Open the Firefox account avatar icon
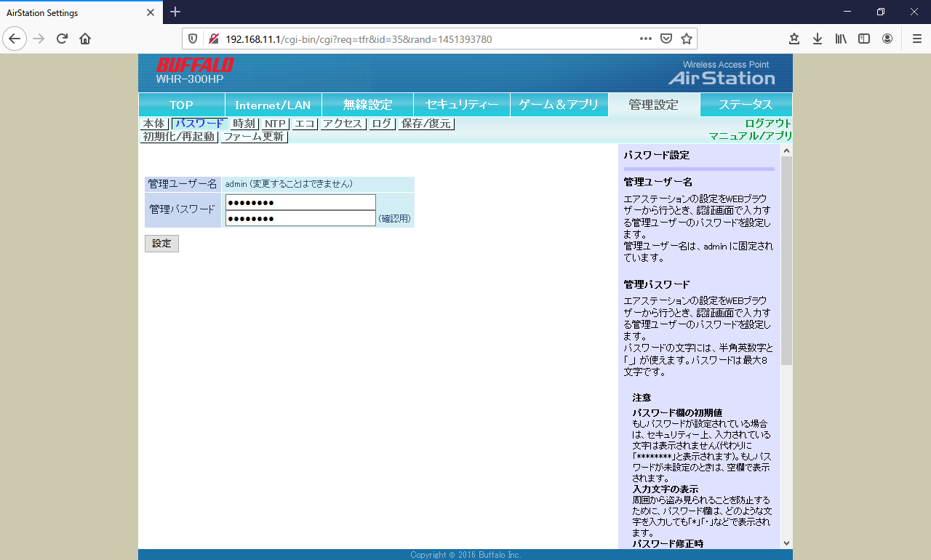931x560 pixels. click(887, 39)
